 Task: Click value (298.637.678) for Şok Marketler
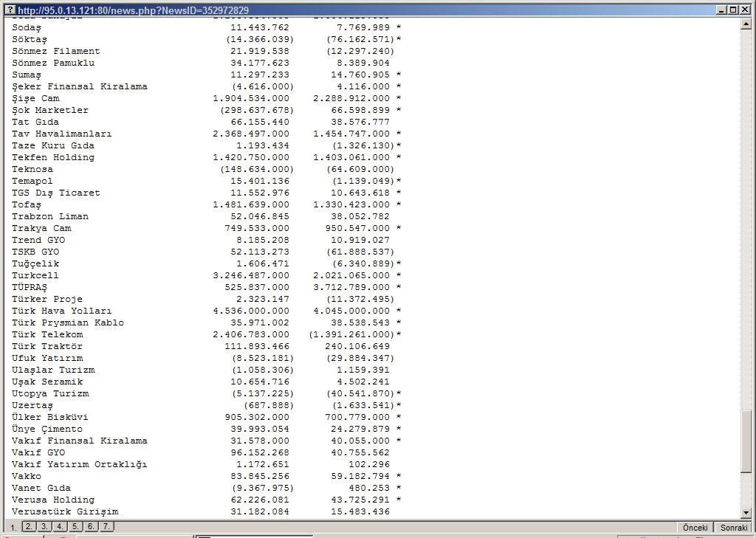tap(257, 110)
